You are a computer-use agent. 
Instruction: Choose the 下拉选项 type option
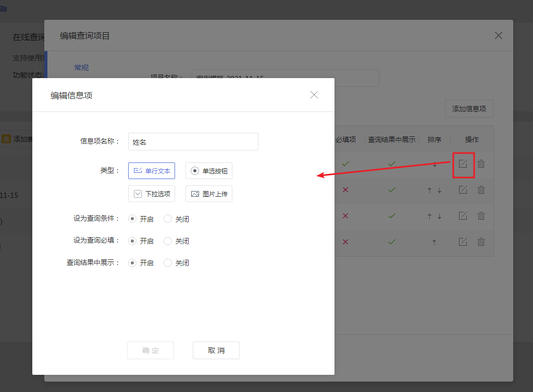click(x=152, y=194)
